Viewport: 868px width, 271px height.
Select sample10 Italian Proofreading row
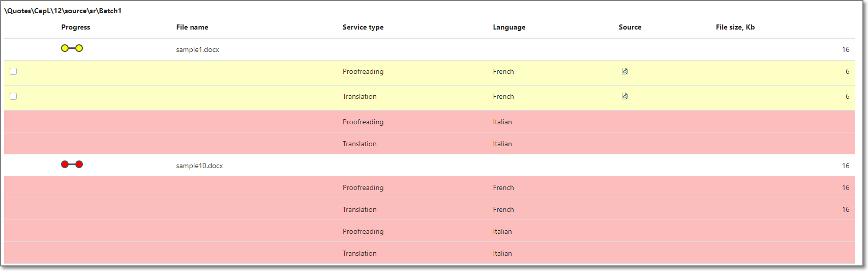(429, 231)
